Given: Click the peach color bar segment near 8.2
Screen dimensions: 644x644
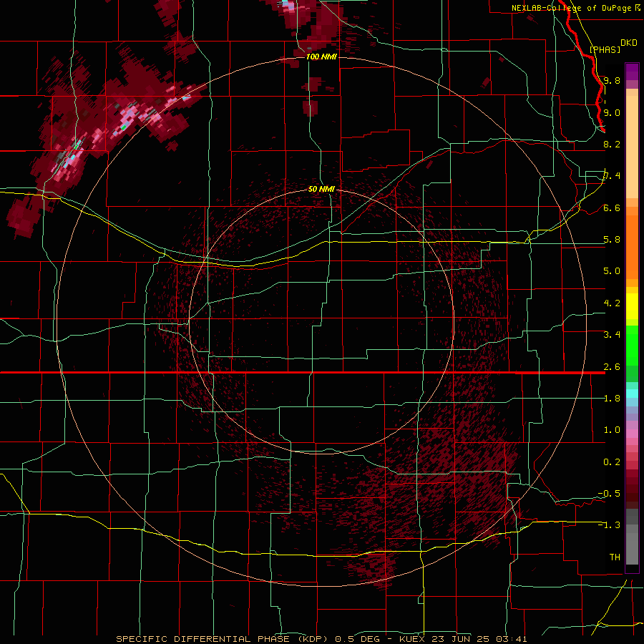Looking at the screenshot, I should (x=632, y=147).
